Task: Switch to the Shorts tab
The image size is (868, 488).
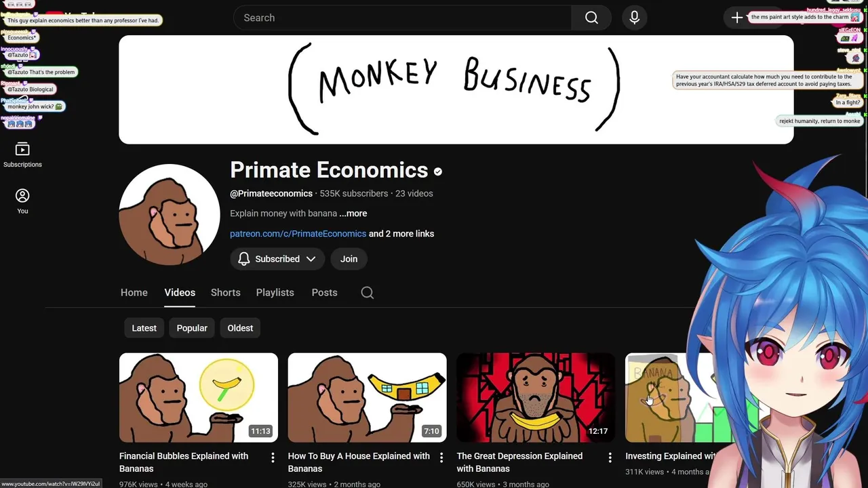Action: 226,293
